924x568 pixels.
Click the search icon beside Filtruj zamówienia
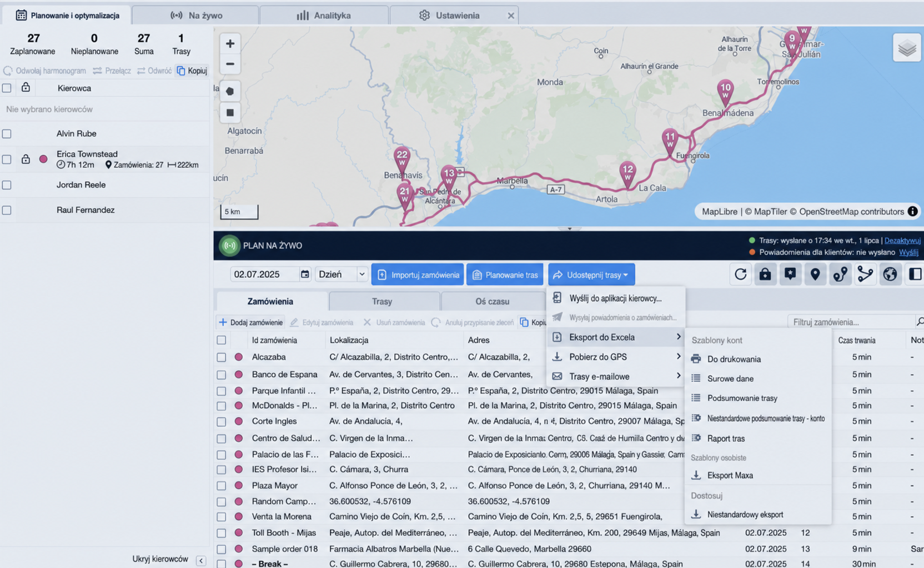coord(920,322)
